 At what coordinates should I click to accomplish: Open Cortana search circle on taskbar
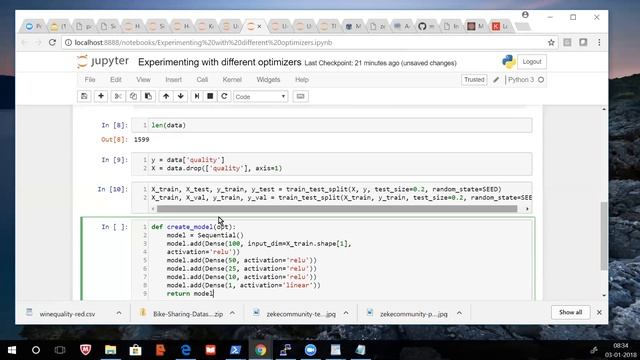coord(36,350)
